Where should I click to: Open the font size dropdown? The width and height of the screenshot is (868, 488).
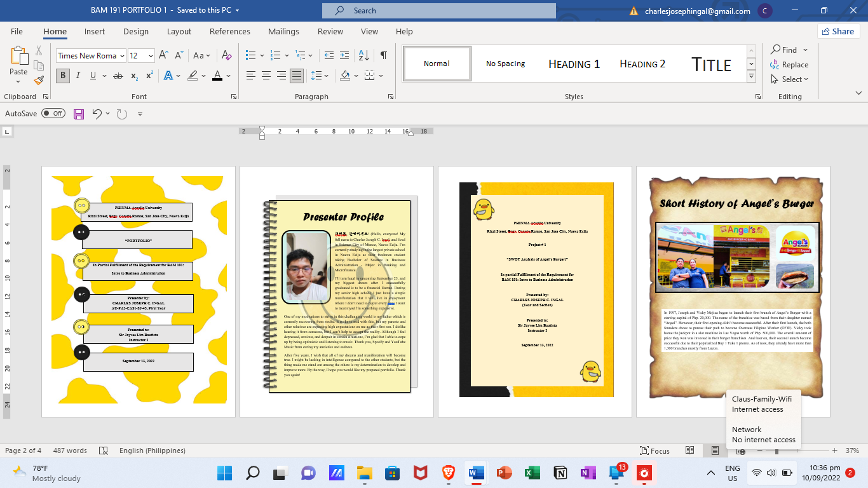pyautogui.click(x=151, y=56)
